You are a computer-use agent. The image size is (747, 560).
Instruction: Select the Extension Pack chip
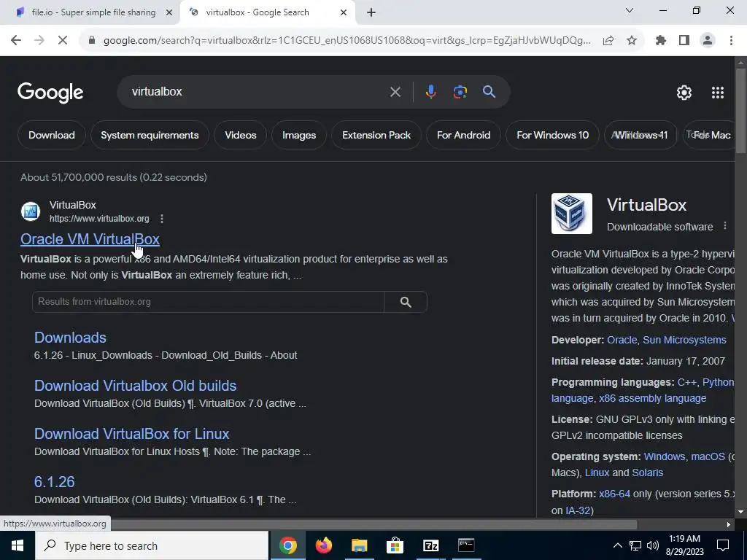376,135
